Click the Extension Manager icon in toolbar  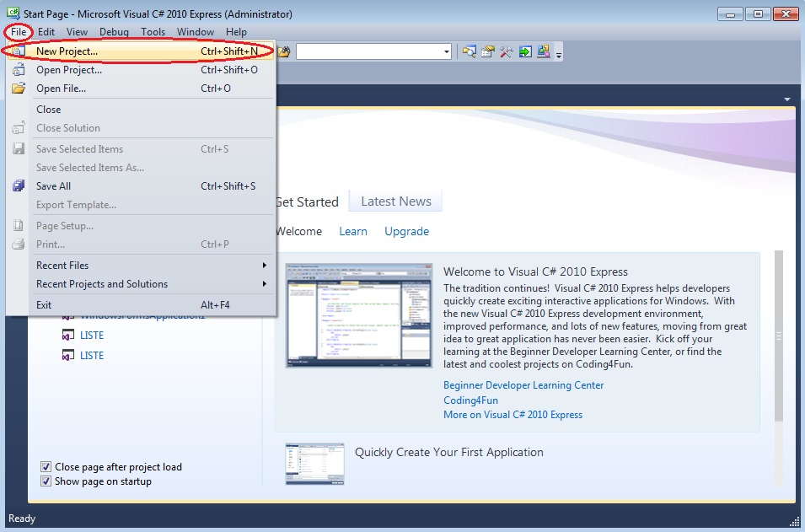click(x=544, y=51)
